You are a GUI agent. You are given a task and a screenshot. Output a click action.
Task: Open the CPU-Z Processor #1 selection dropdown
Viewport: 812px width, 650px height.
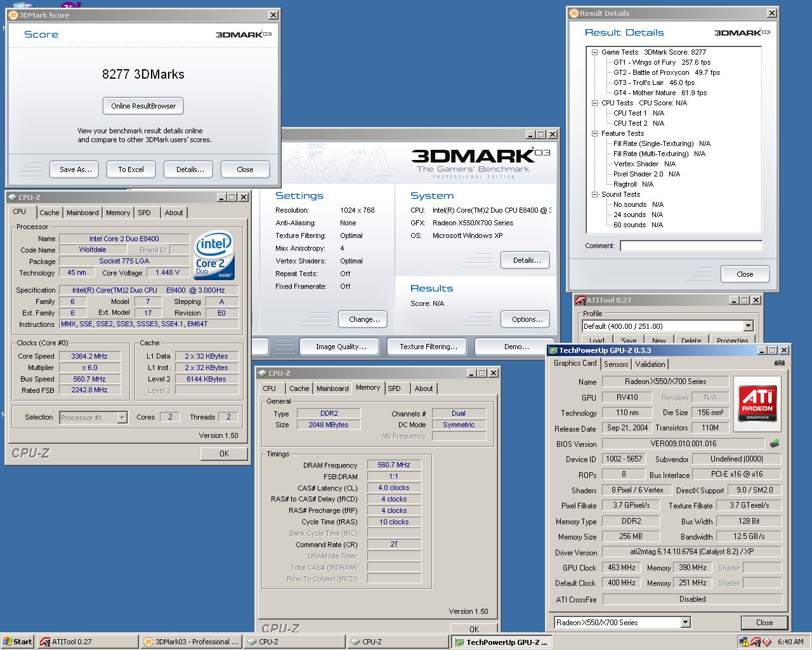click(122, 418)
